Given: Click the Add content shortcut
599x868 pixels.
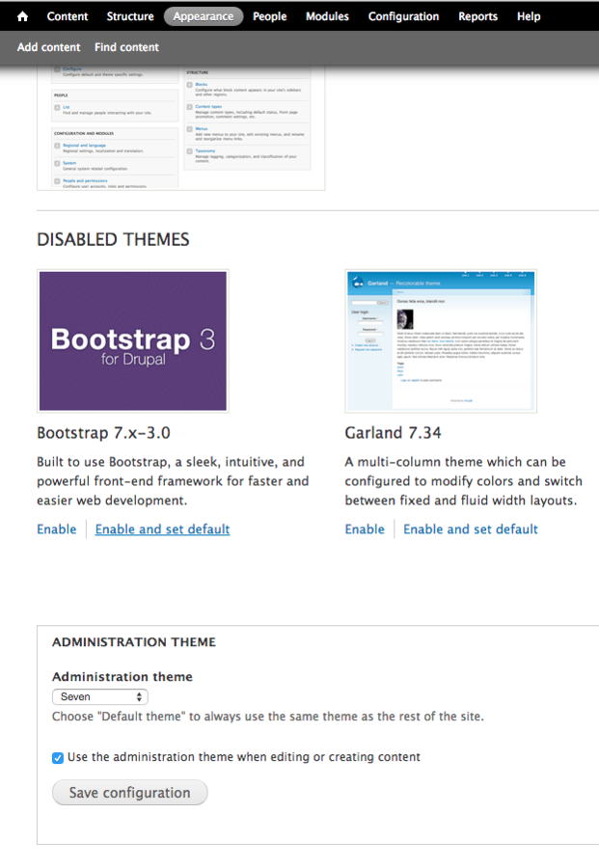Looking at the screenshot, I should point(49,47).
